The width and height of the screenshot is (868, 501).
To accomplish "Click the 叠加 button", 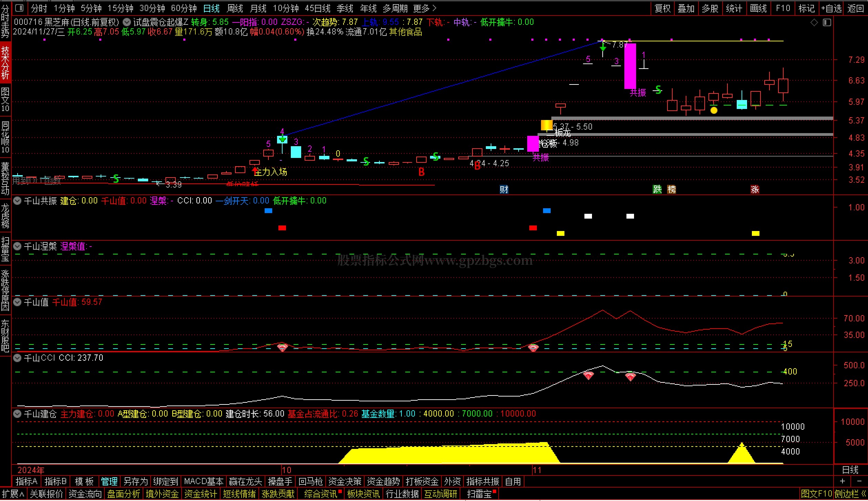I will click(x=686, y=8).
